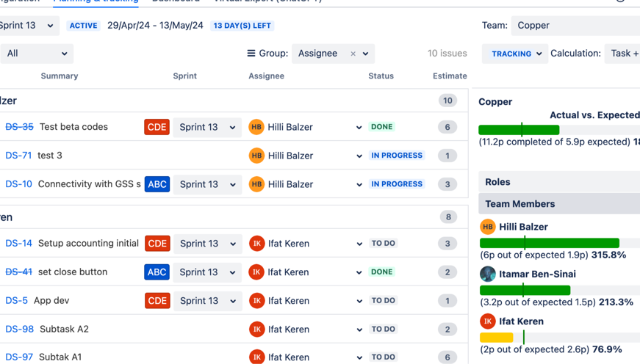Open issue DS-10 link
This screenshot has height=364, width=640.
point(18,183)
